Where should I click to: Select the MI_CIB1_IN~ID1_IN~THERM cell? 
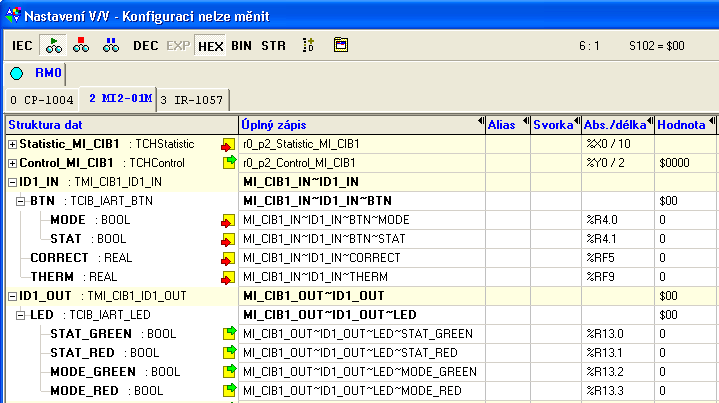362,277
